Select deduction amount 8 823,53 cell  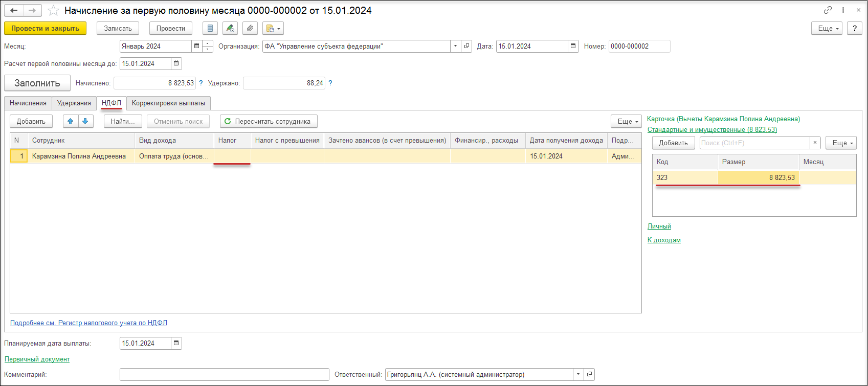[758, 177]
